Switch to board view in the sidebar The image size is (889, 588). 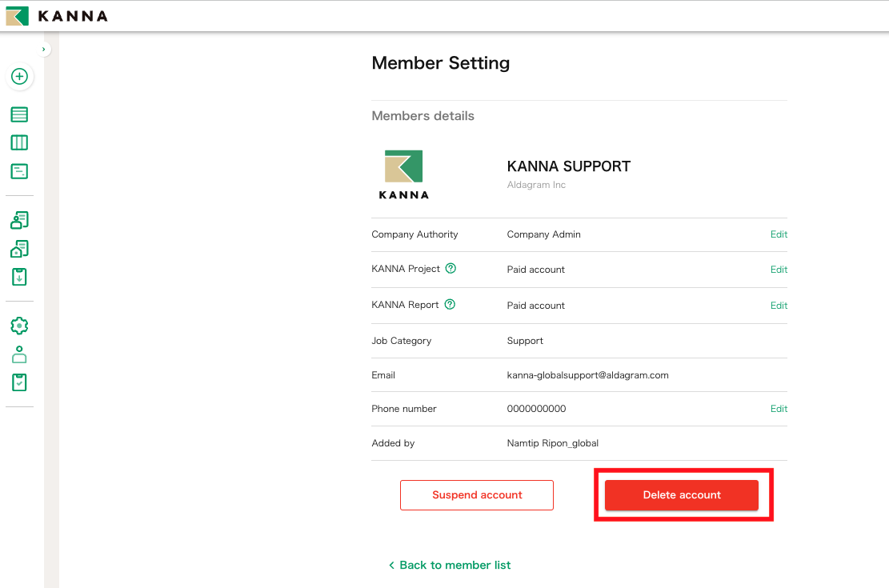click(x=18, y=142)
